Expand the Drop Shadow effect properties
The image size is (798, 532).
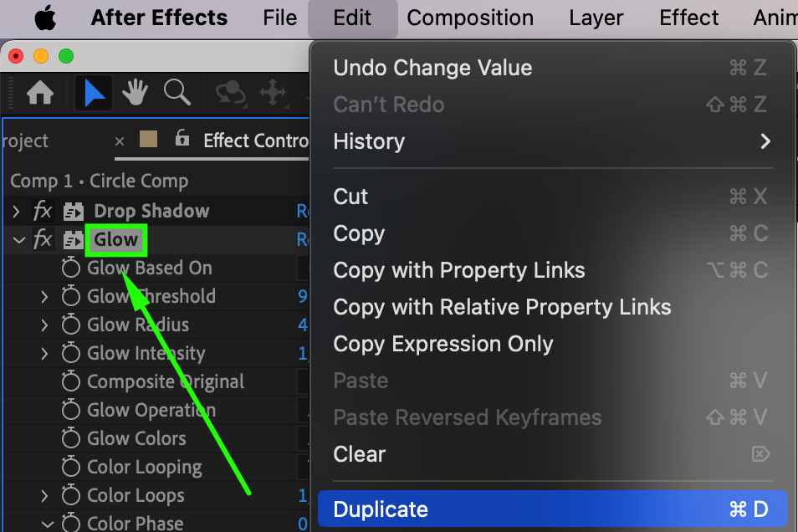click(16, 212)
